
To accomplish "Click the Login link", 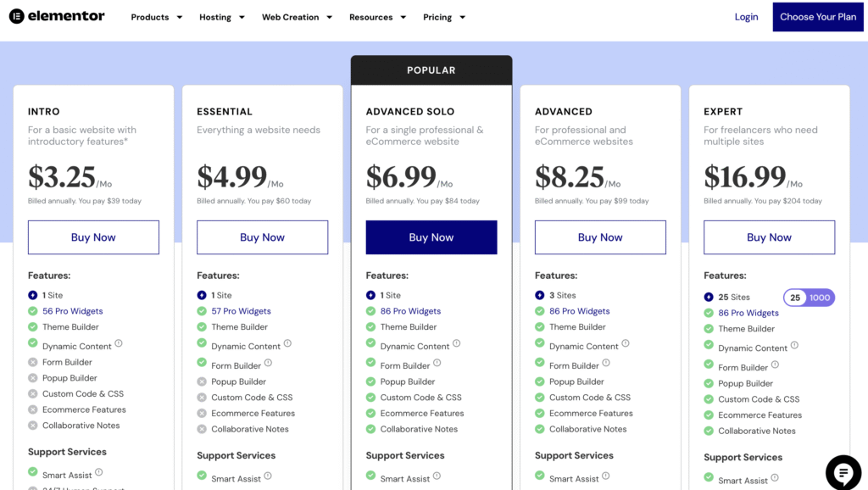I will point(746,16).
